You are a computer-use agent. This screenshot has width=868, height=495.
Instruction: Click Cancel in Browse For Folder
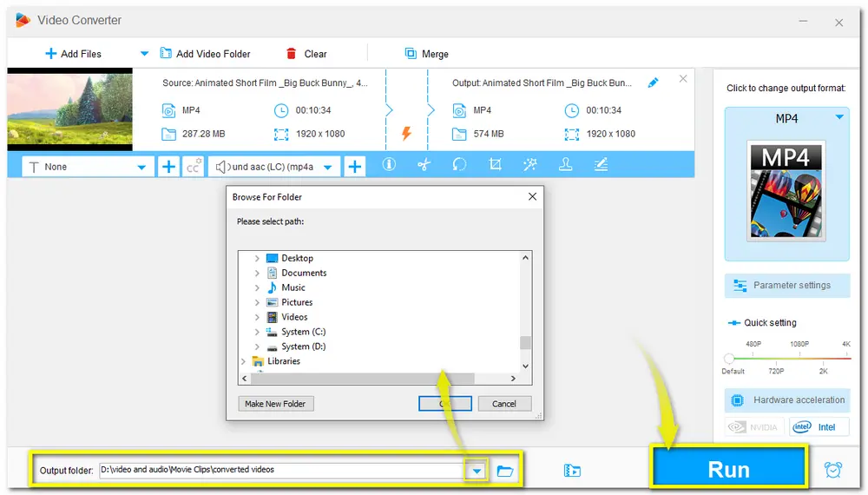[x=504, y=404]
